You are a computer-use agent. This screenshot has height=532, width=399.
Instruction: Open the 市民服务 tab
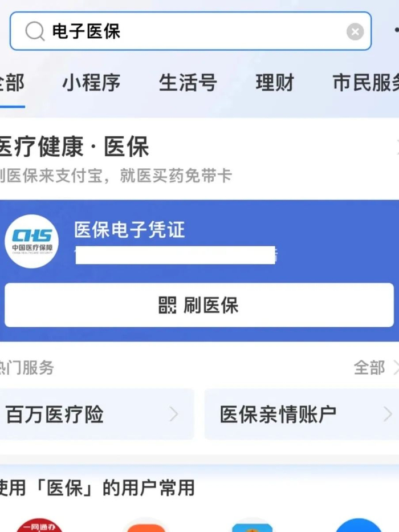tap(366, 83)
